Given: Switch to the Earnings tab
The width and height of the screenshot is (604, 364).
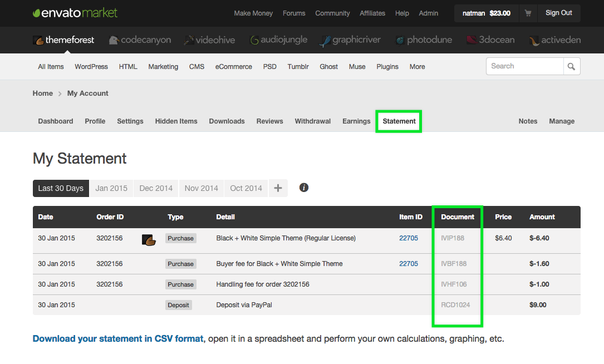Looking at the screenshot, I should click(356, 121).
